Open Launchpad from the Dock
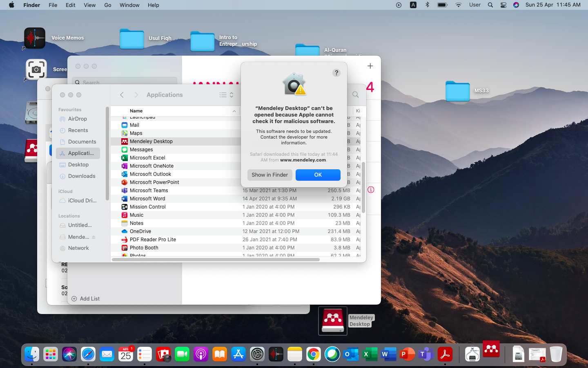588x368 pixels. [51, 354]
